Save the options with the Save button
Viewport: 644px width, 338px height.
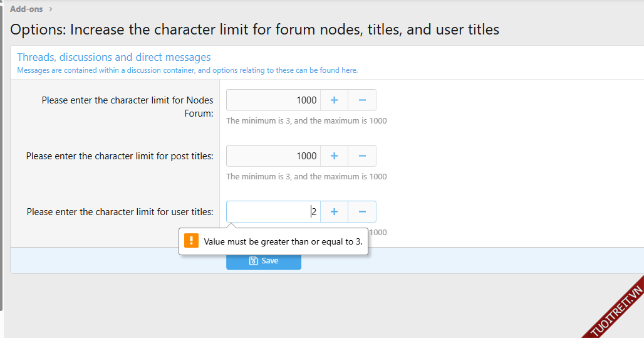pos(264,261)
